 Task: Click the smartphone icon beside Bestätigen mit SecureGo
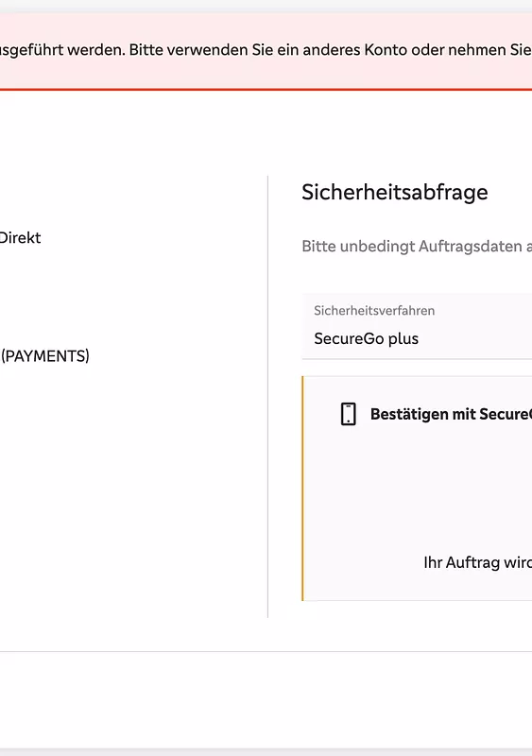[x=349, y=414]
